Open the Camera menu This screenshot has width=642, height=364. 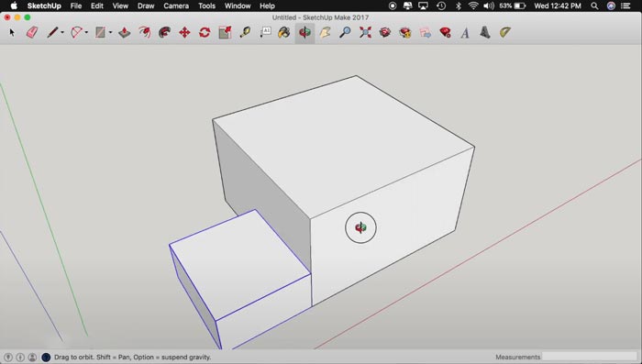tap(176, 6)
